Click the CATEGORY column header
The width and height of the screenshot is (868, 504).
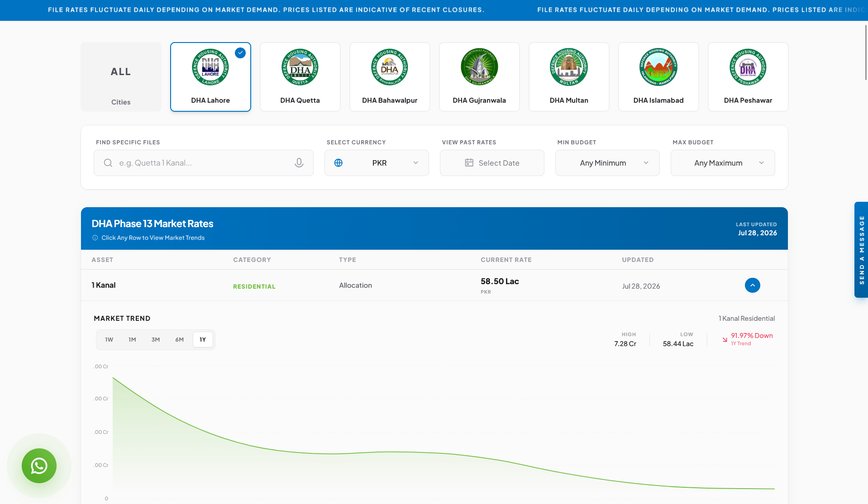click(x=252, y=260)
